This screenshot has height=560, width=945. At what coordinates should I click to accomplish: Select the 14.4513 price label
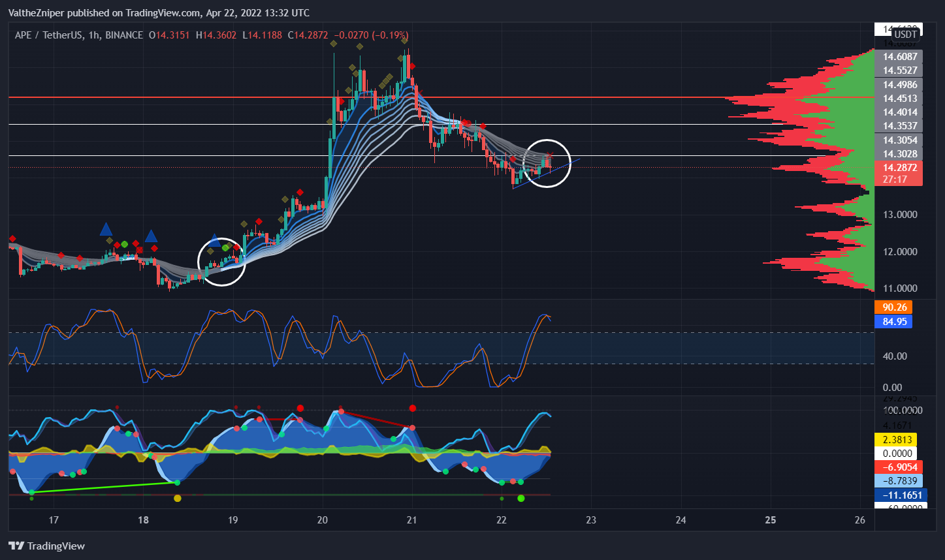[899, 99]
